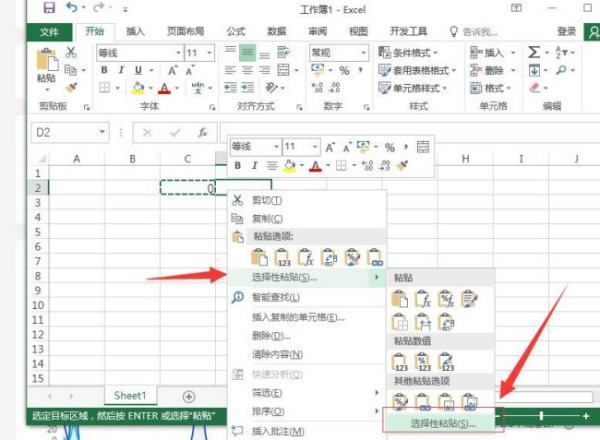Open Paste Special submenu entry in context menu
The width and height of the screenshot is (600, 440).
(307, 277)
